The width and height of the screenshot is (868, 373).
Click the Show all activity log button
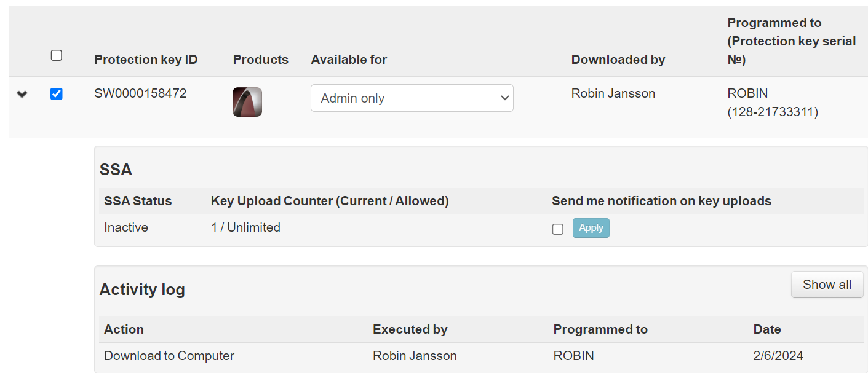pos(827,285)
